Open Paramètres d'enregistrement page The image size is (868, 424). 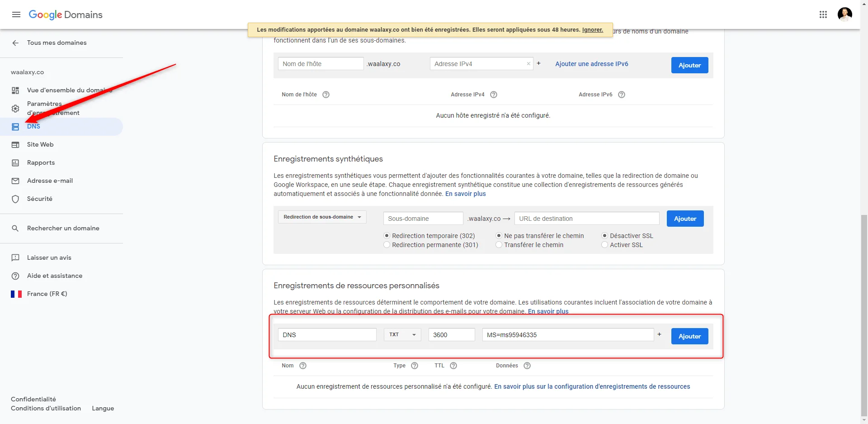click(53, 109)
